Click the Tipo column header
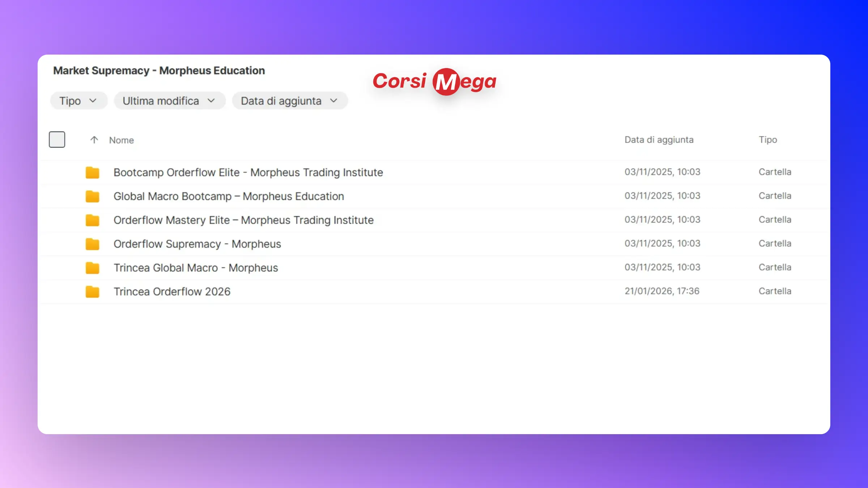This screenshot has width=868, height=488. coord(767,140)
